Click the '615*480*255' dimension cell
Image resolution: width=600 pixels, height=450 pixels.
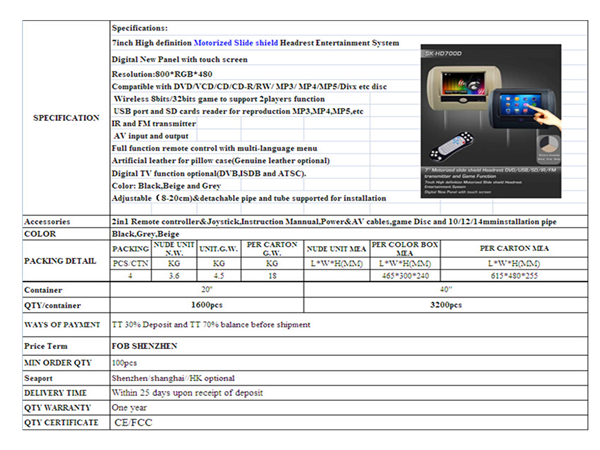pyautogui.click(x=514, y=276)
